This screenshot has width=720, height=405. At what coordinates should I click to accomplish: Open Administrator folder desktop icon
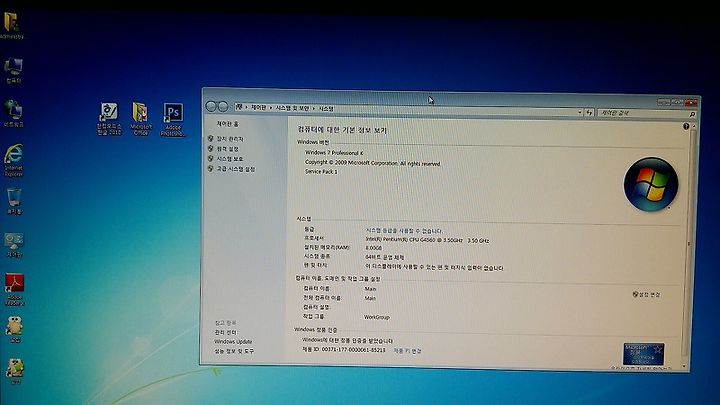tap(11, 26)
